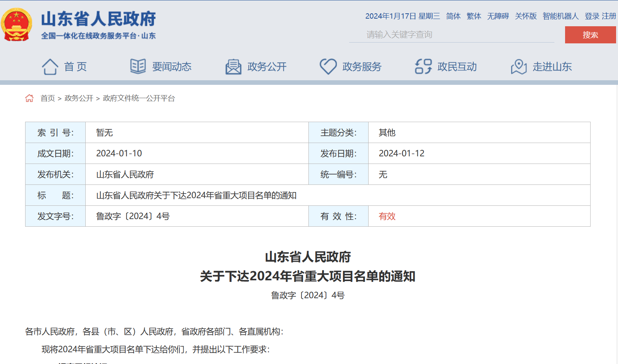Click the 搜索 search button
618x364 pixels.
590,34
